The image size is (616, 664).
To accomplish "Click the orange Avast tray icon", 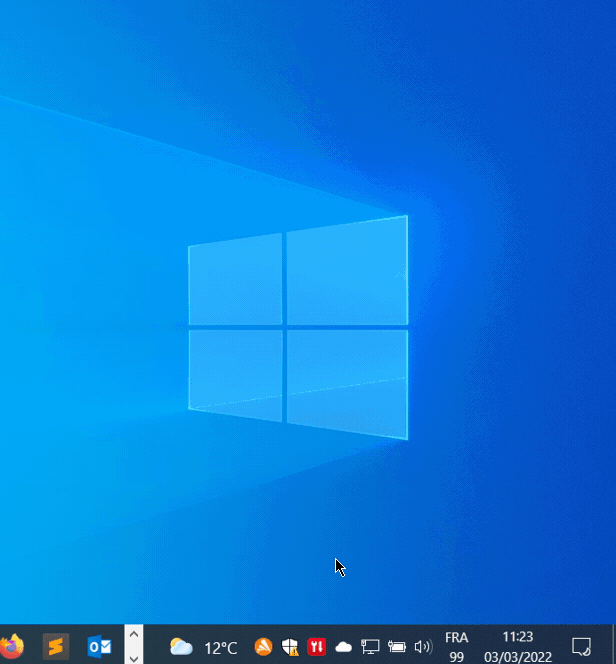I will point(263,647).
